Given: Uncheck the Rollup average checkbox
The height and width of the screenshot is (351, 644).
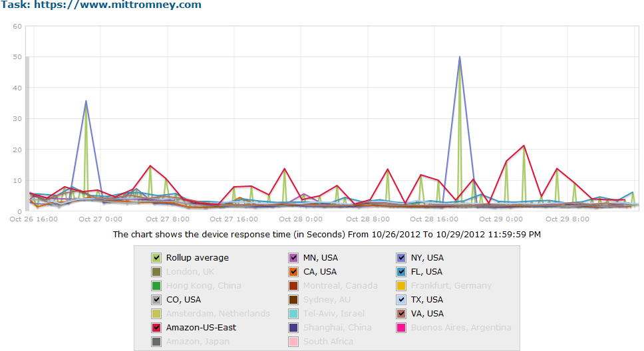Looking at the screenshot, I should click(x=156, y=258).
